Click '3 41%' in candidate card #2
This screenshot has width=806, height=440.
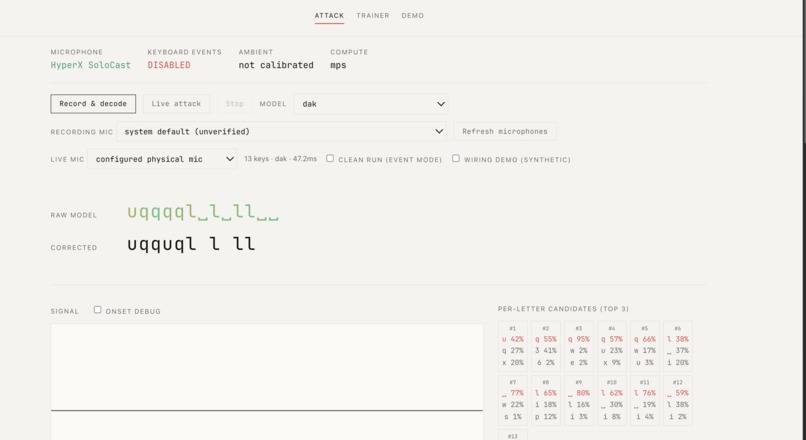click(546, 351)
